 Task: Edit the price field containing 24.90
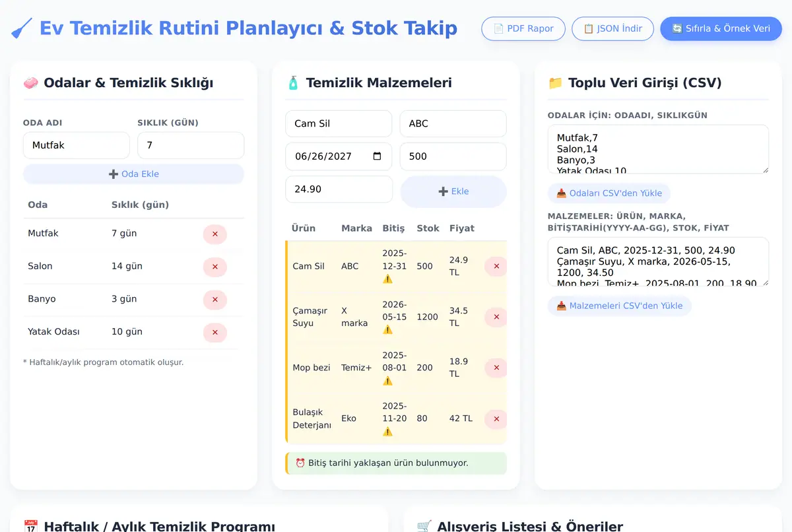coord(339,189)
